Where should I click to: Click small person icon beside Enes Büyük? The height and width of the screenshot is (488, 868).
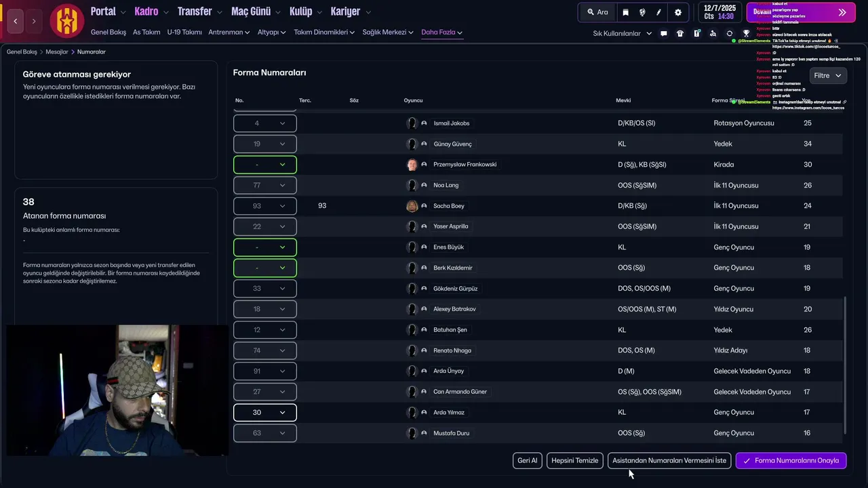(x=424, y=247)
